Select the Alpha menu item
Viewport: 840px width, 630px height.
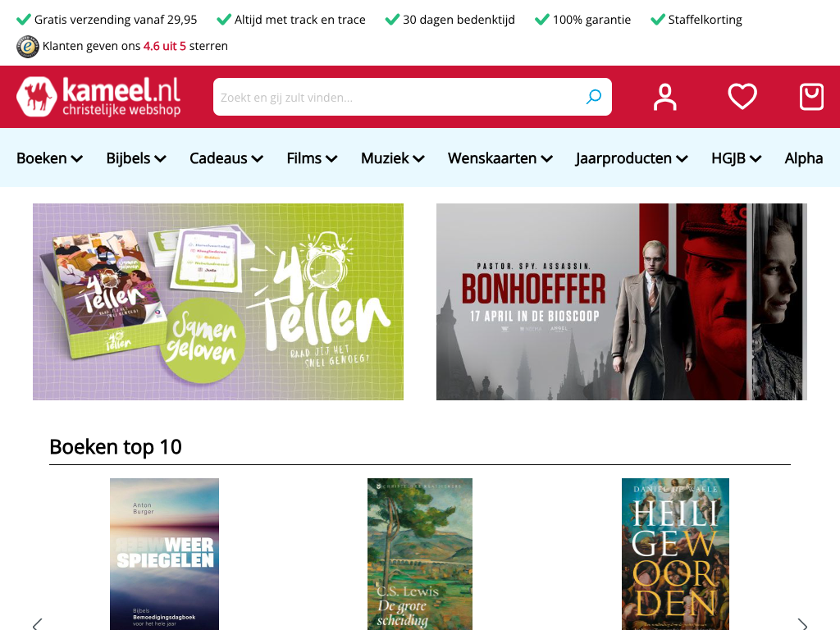coord(804,158)
